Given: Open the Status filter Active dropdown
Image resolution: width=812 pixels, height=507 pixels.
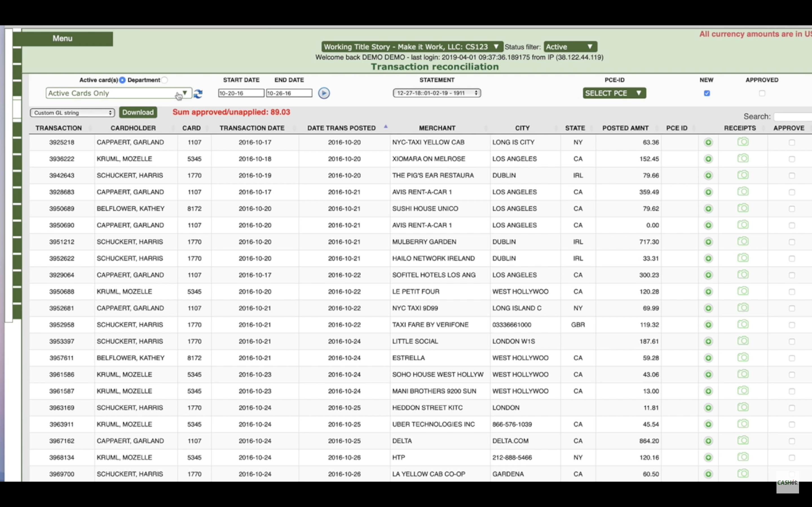Looking at the screenshot, I should click(570, 46).
